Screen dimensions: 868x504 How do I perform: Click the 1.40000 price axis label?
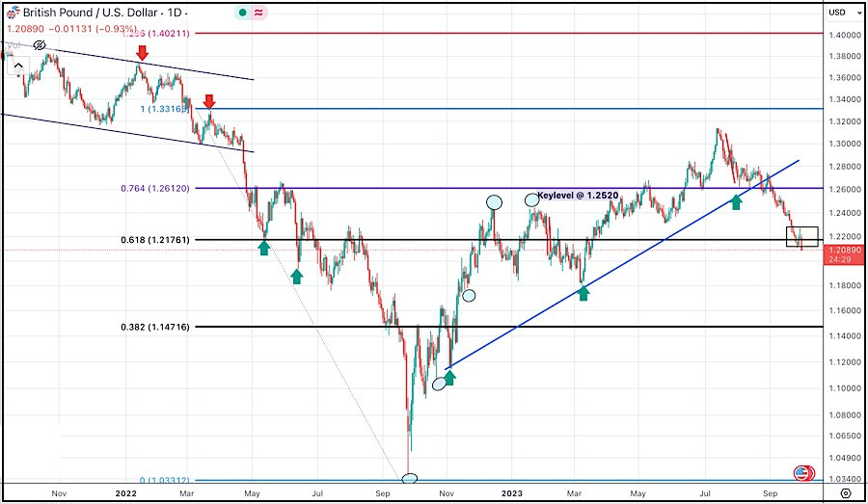[845, 35]
